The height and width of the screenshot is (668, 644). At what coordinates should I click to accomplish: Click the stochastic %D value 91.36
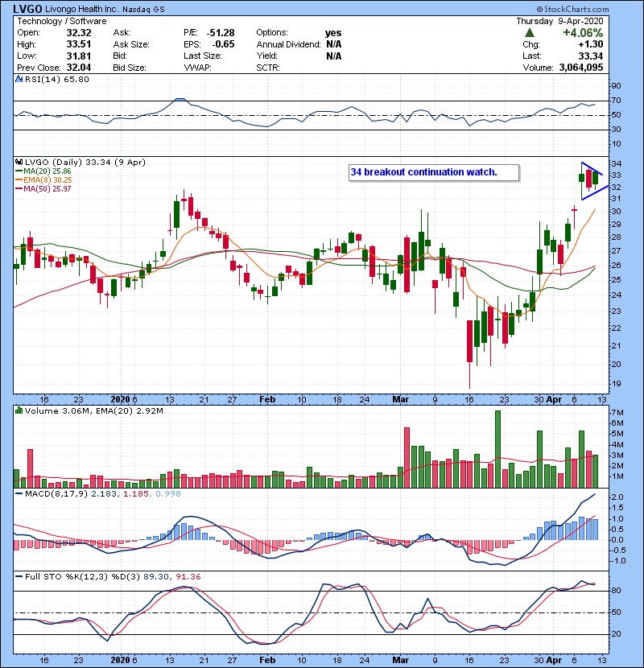[x=188, y=576]
